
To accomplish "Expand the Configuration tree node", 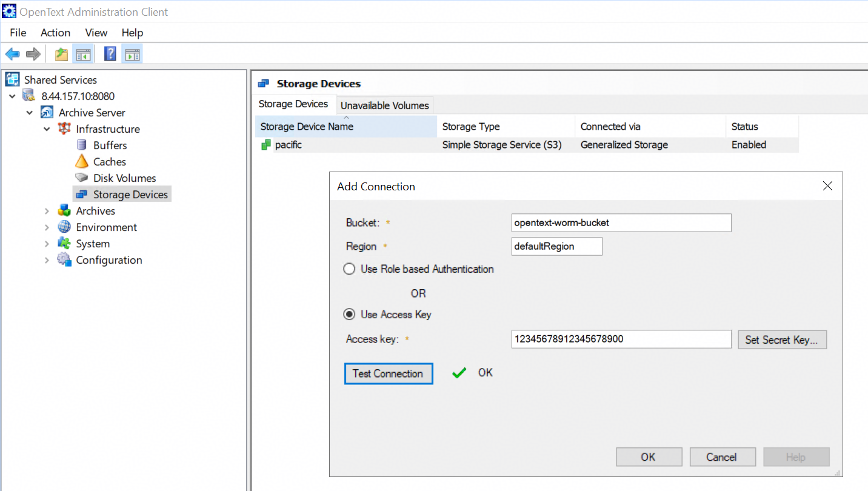I will 47,259.
